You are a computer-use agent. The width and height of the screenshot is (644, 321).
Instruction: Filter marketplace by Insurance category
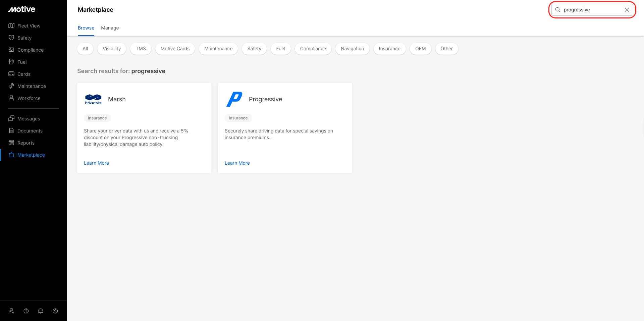(x=389, y=49)
